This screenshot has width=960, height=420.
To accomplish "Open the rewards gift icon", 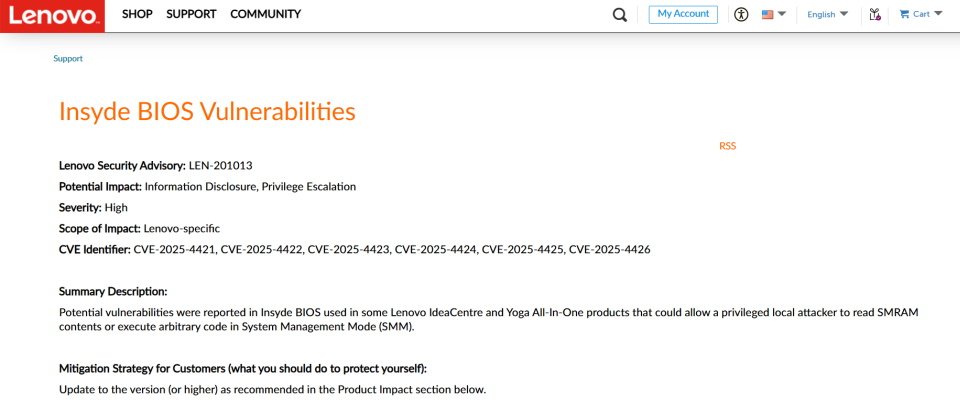I will pyautogui.click(x=875, y=15).
